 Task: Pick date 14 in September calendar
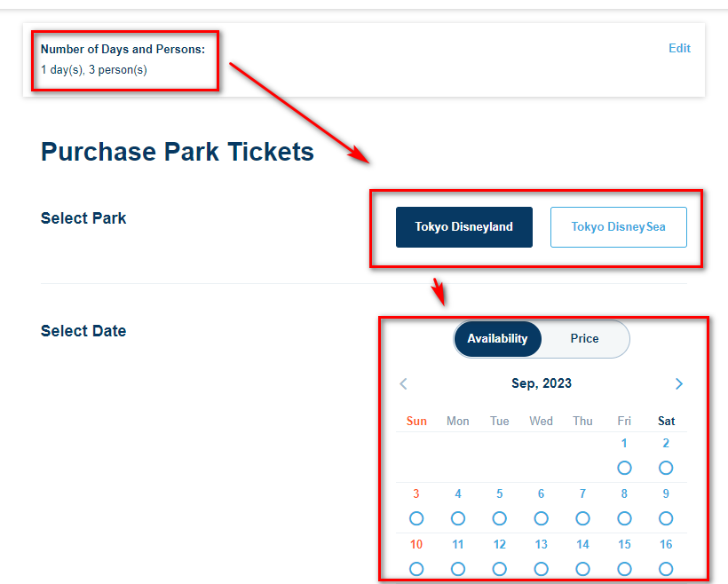pos(582,545)
